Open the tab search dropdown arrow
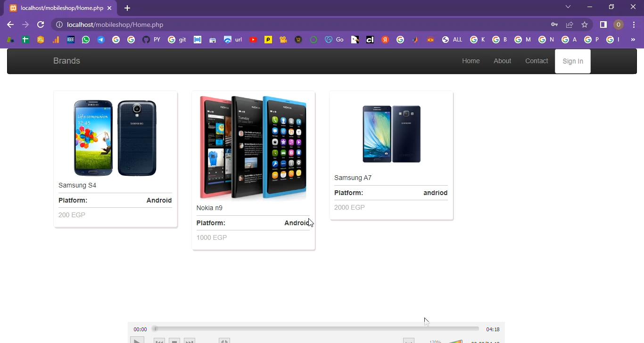 coord(568,7)
